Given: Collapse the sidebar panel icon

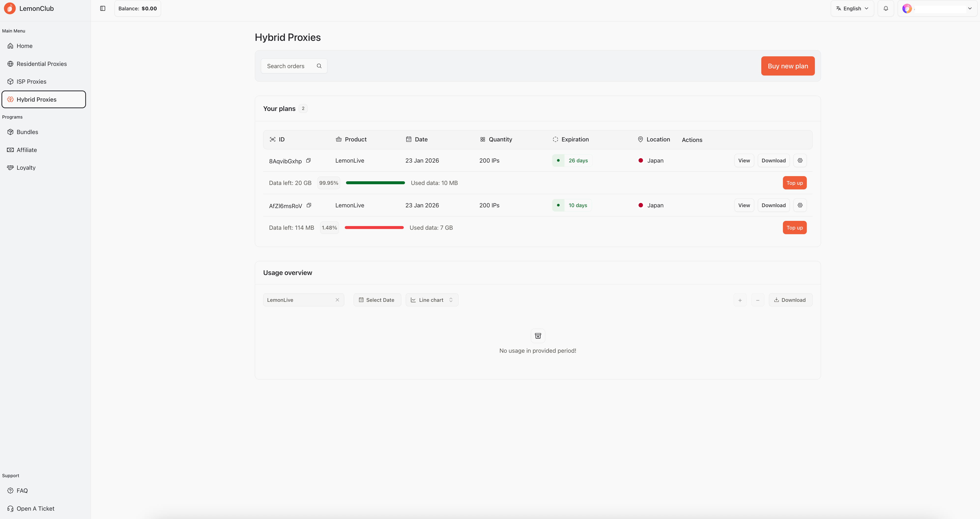Looking at the screenshot, I should 103,8.
